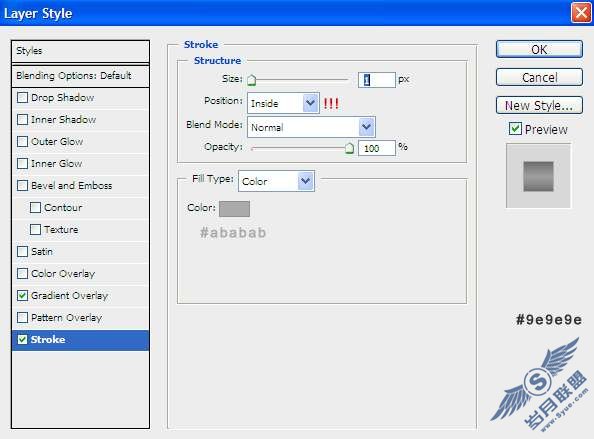Viewport: 594px width, 439px height.
Task: Open the stroke Color swatch picker
Action: coord(234,209)
